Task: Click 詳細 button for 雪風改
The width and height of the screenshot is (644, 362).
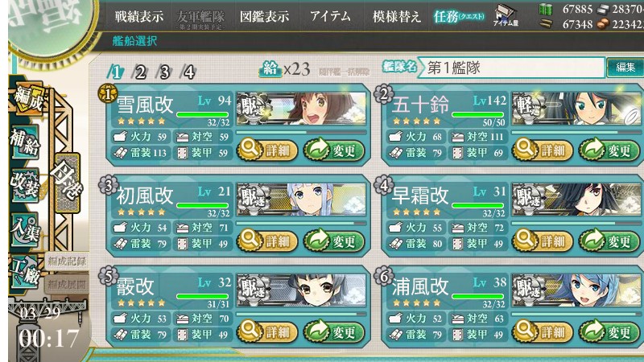Action: 267,150
